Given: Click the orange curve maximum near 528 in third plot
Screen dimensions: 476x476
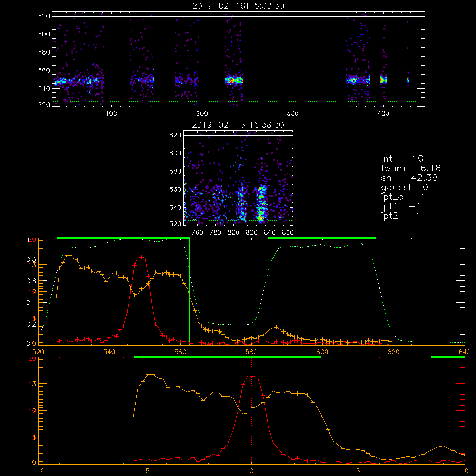Looking at the screenshot, I should click(x=68, y=255).
